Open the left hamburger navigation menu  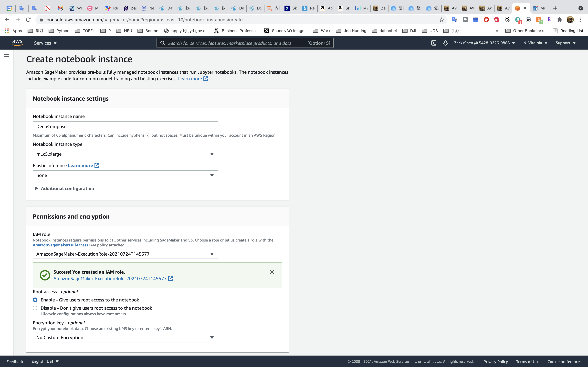[7, 56]
